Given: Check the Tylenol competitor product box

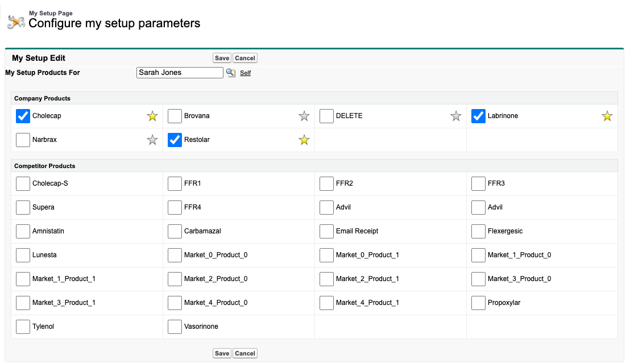Looking at the screenshot, I should 23,327.
